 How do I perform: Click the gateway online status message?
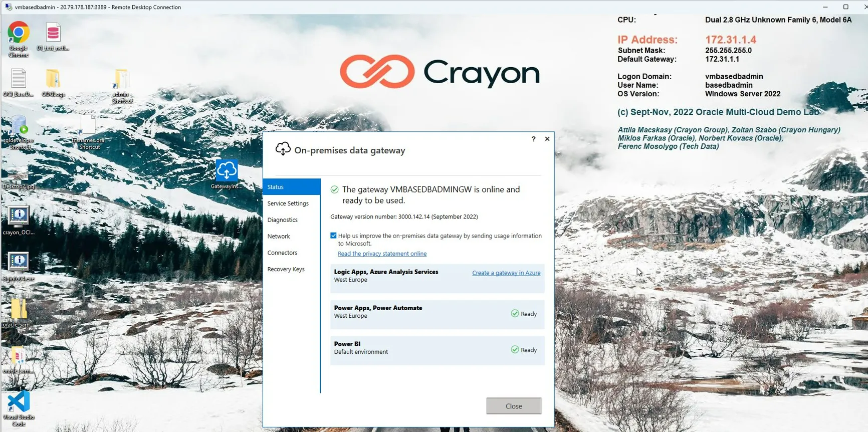pos(431,195)
